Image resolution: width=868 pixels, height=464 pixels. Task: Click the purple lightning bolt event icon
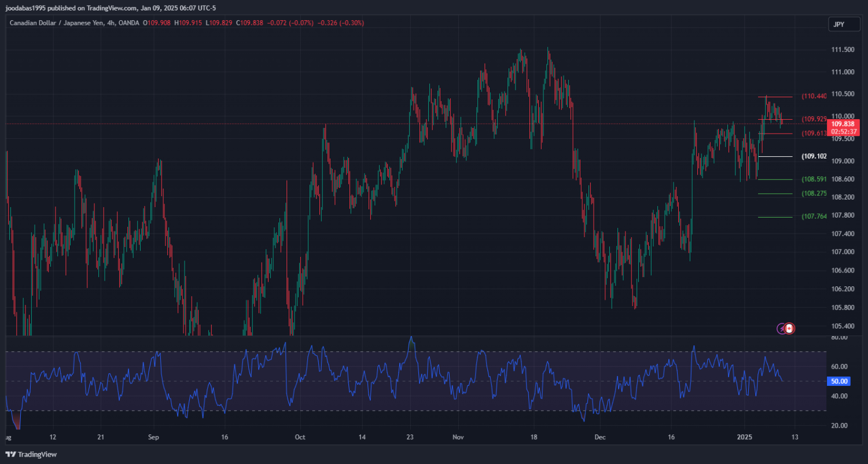click(x=781, y=329)
